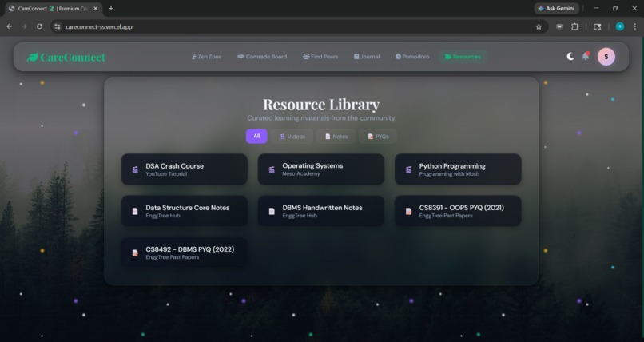
Task: Open Chrome profile avatar
Action: tap(620, 26)
